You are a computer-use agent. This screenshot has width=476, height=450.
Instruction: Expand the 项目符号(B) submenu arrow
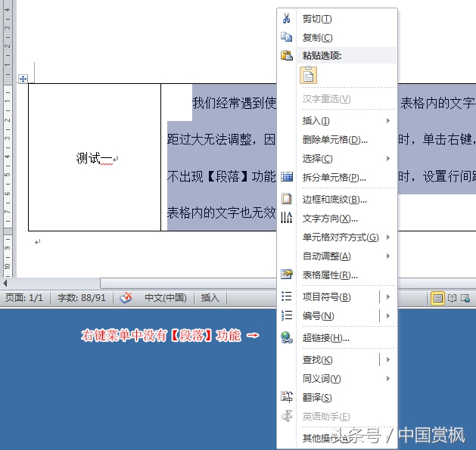pos(388,296)
